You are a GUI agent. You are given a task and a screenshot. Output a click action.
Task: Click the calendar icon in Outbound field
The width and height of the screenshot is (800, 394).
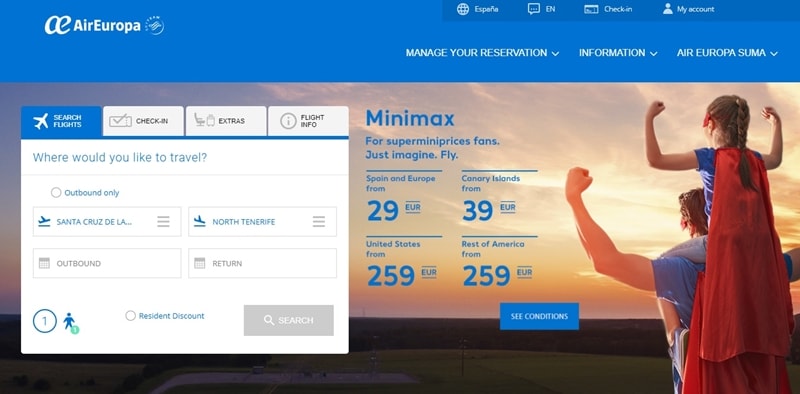point(44,263)
